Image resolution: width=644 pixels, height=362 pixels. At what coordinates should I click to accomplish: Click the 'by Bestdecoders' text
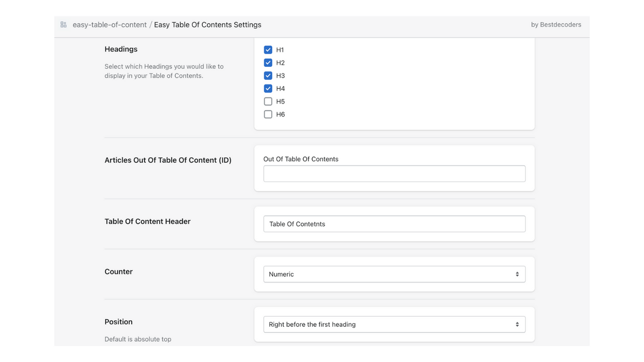(556, 25)
